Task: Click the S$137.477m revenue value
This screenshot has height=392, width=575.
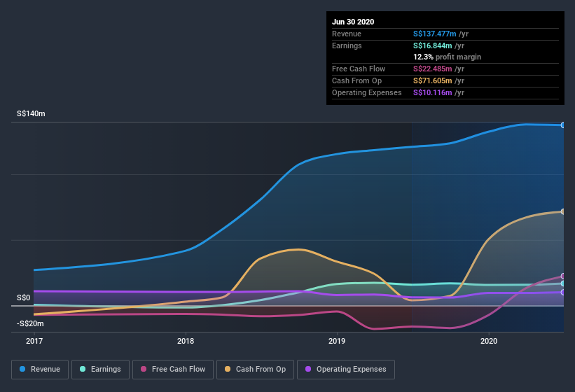Action: pos(434,34)
